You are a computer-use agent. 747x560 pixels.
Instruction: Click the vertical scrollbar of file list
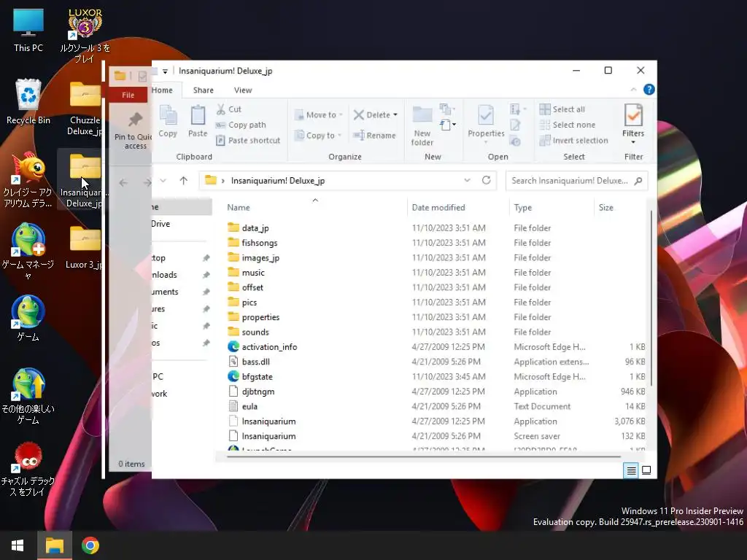pyautogui.click(x=651, y=297)
